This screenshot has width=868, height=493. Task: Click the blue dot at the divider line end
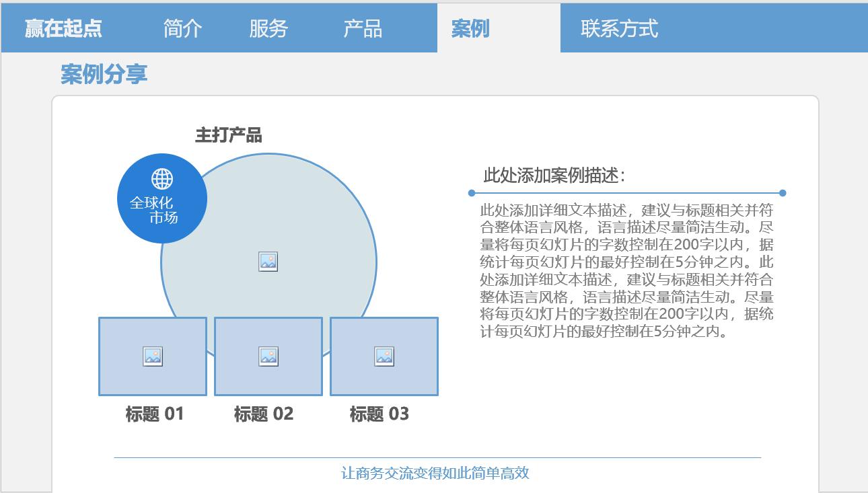(x=781, y=192)
